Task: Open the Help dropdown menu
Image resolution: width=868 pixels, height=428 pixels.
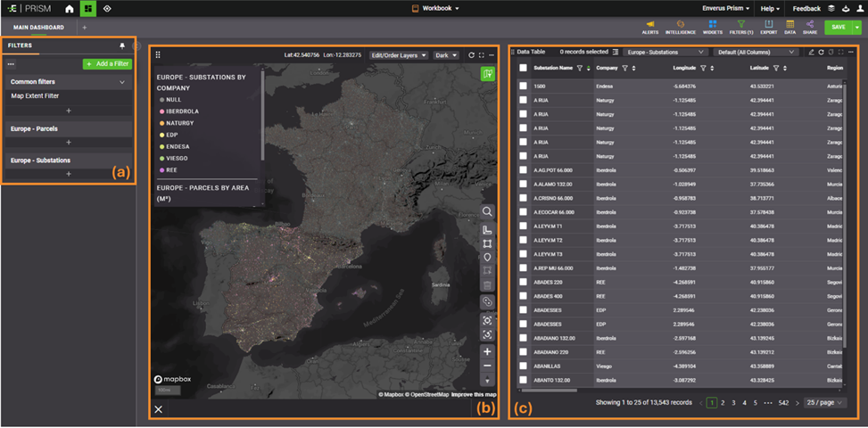Action: (770, 8)
